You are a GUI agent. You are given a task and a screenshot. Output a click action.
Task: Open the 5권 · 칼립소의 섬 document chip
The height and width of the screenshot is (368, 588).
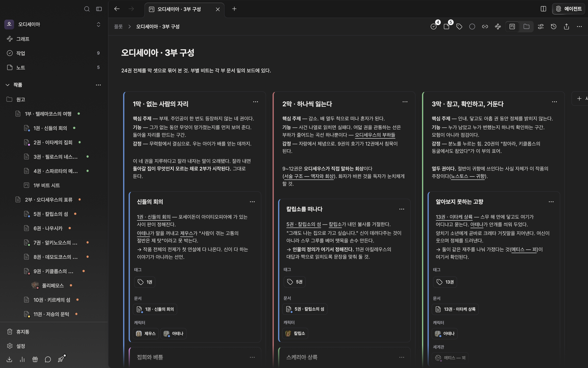click(x=305, y=309)
